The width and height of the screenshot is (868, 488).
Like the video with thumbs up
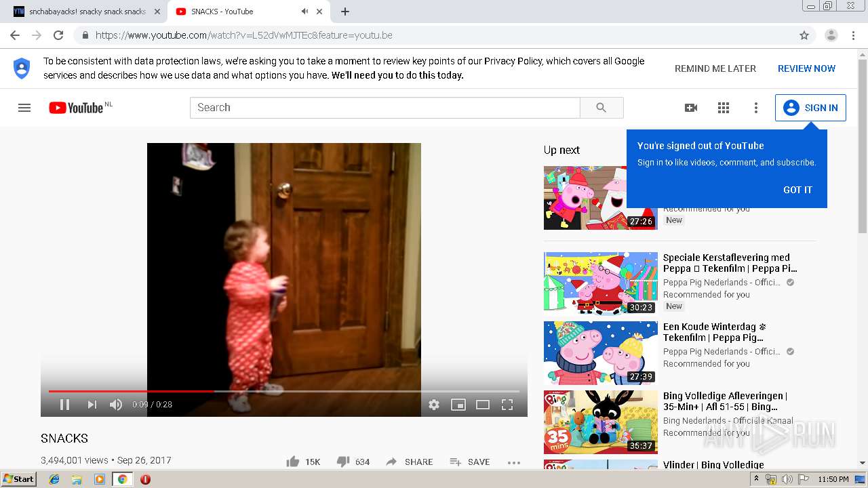click(x=303, y=462)
